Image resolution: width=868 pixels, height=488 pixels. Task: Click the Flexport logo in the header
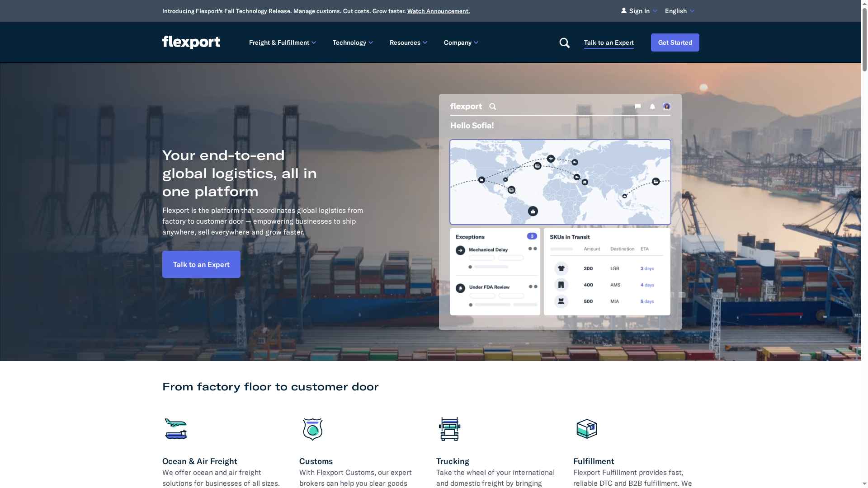191,42
